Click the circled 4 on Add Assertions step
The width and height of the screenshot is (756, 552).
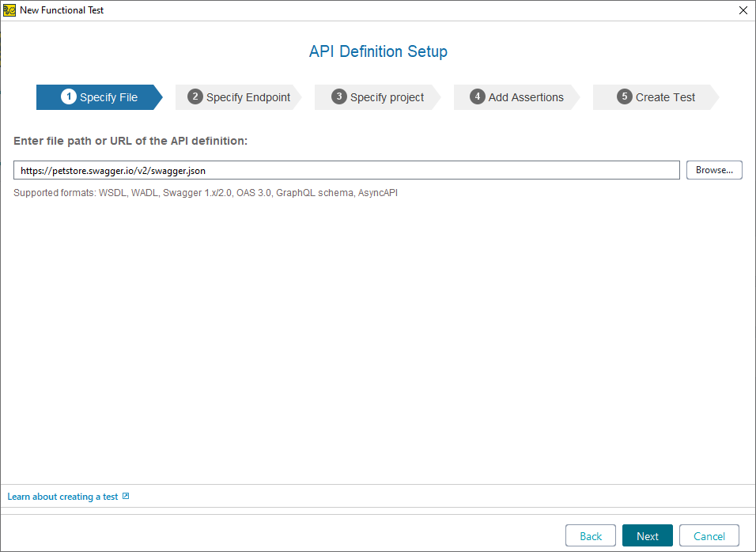478,96
